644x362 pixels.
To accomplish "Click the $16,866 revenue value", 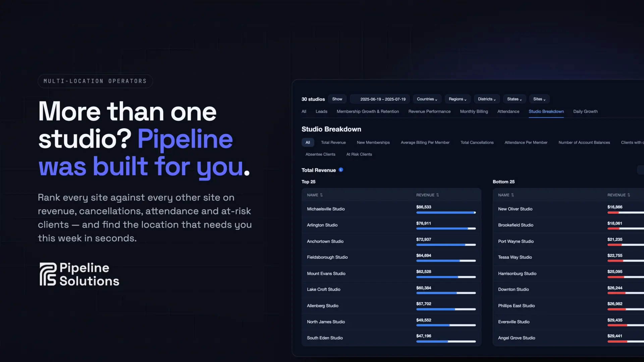I will point(615,207).
